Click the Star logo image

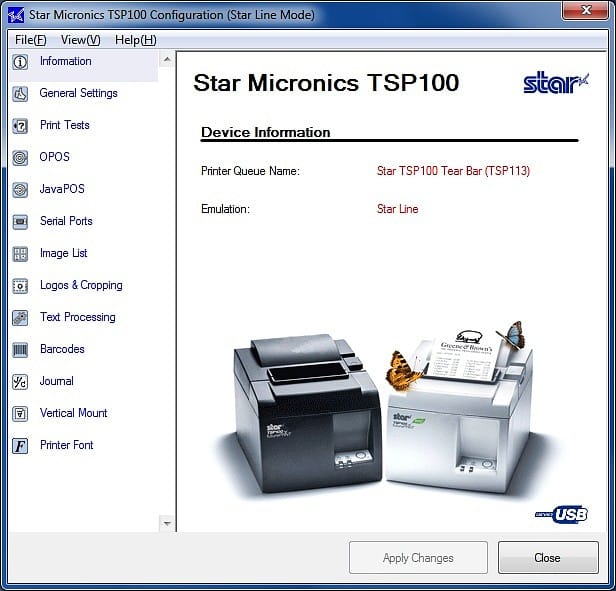point(556,83)
